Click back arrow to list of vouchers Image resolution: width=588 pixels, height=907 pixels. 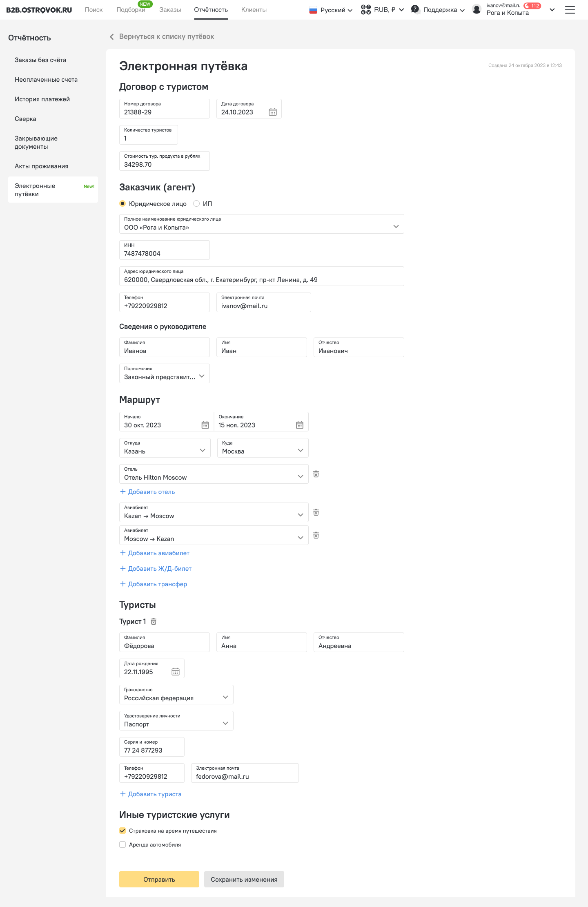click(111, 37)
